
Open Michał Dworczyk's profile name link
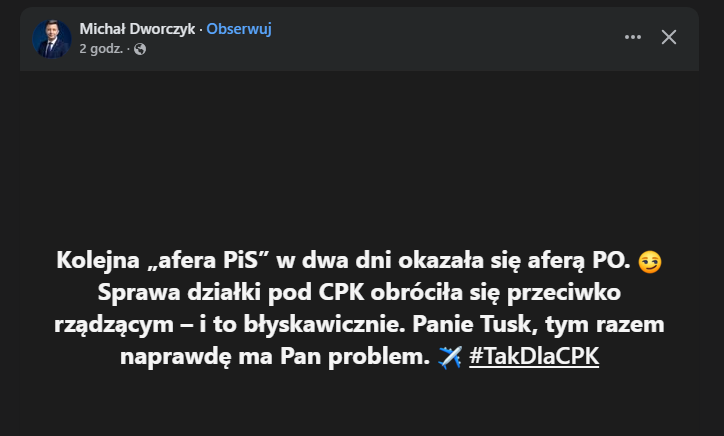pos(138,29)
